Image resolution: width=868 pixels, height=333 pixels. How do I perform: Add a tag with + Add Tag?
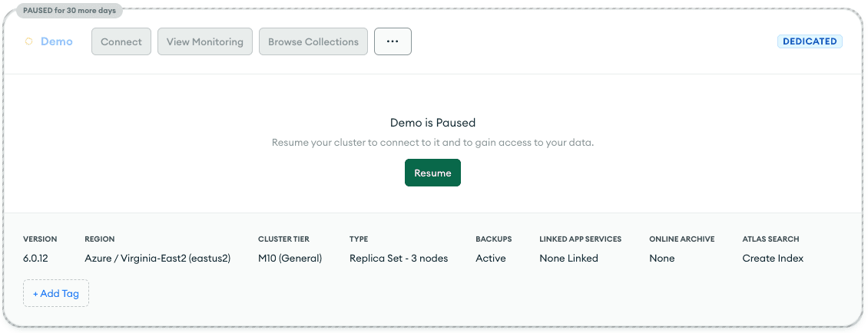(x=56, y=293)
